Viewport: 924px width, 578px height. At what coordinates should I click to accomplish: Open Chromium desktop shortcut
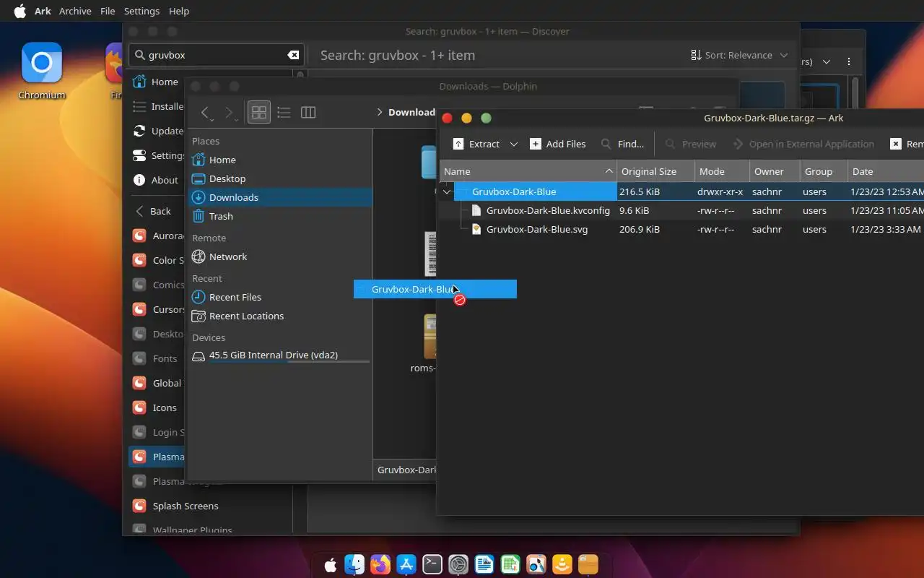coord(42,71)
